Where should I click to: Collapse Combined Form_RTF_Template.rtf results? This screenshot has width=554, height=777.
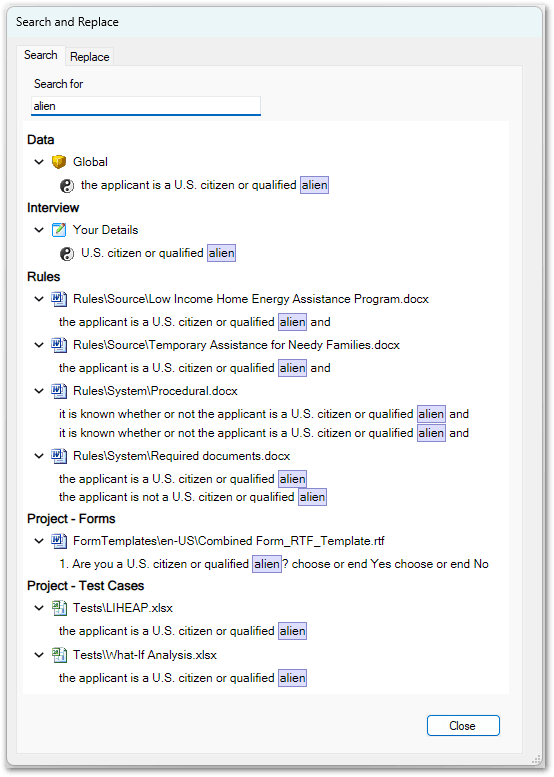tap(39, 541)
